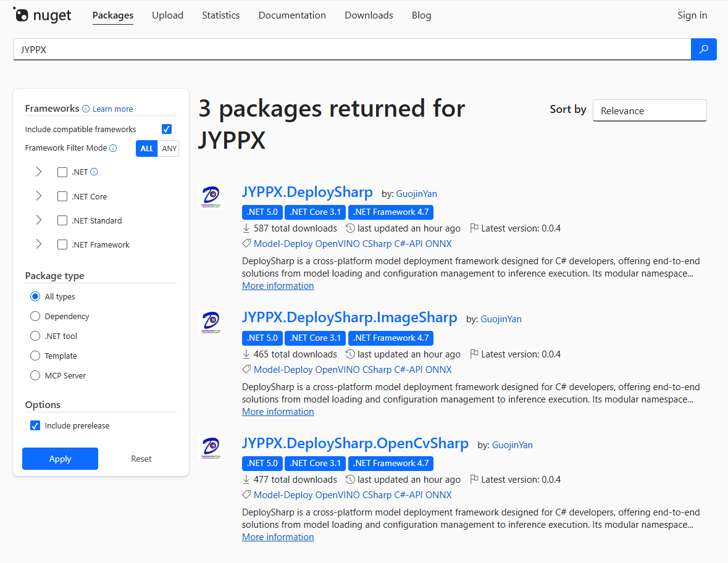Select the Dependency package type

click(35, 316)
